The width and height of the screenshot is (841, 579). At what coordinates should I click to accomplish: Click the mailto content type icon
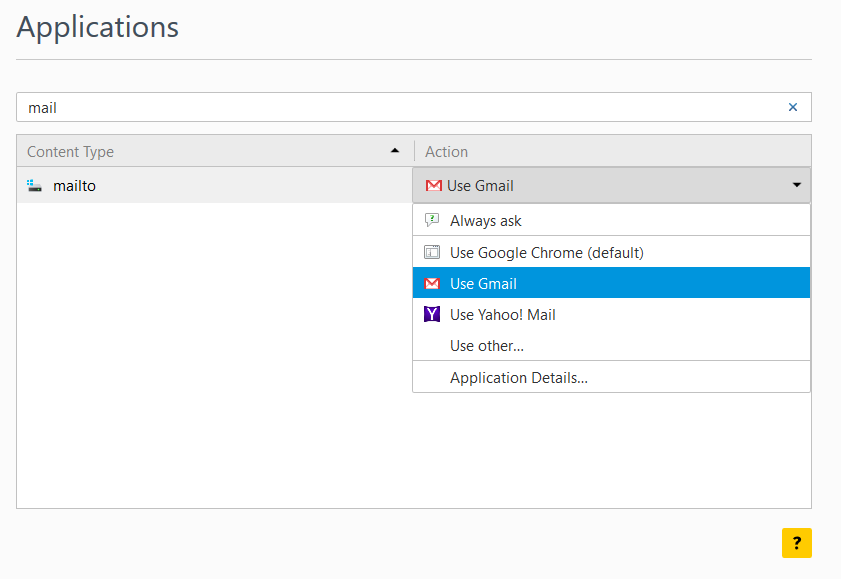[x=34, y=185]
